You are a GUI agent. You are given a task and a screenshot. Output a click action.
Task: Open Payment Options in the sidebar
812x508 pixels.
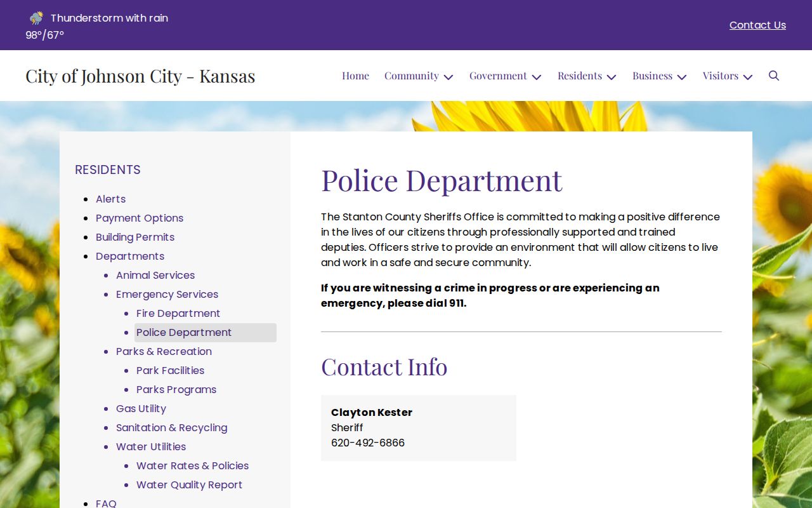pyautogui.click(x=140, y=218)
